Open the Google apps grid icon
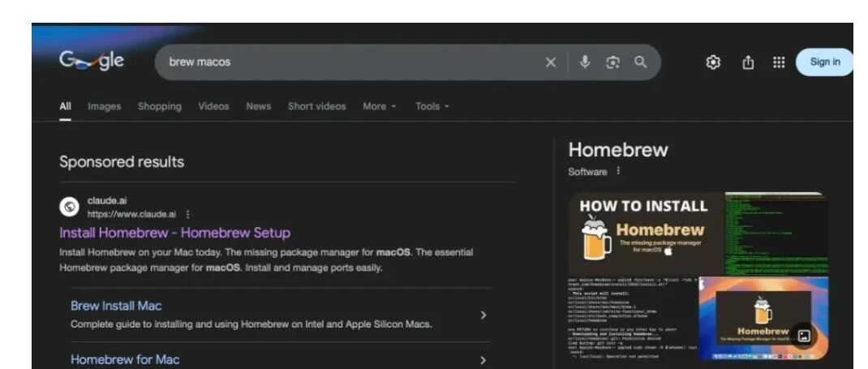Screen dimensions: 868x369 779,62
